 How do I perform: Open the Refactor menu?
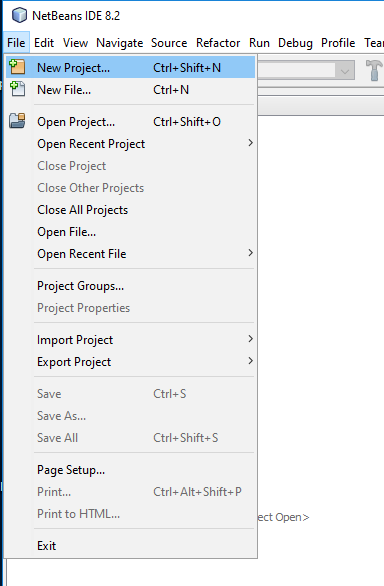[x=218, y=43]
